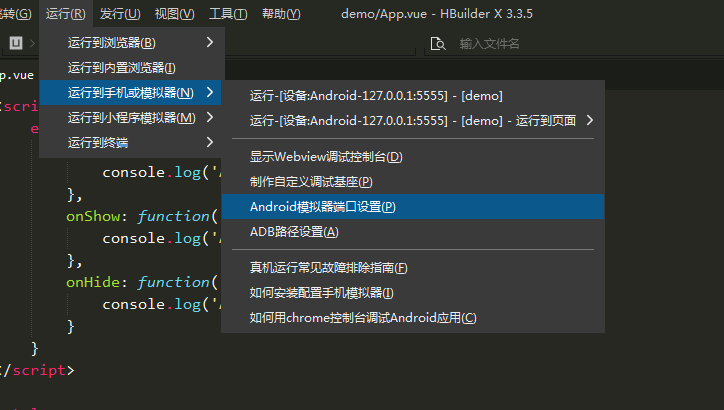Open the 发行(U) menu
The height and width of the screenshot is (410, 724).
coord(120,14)
